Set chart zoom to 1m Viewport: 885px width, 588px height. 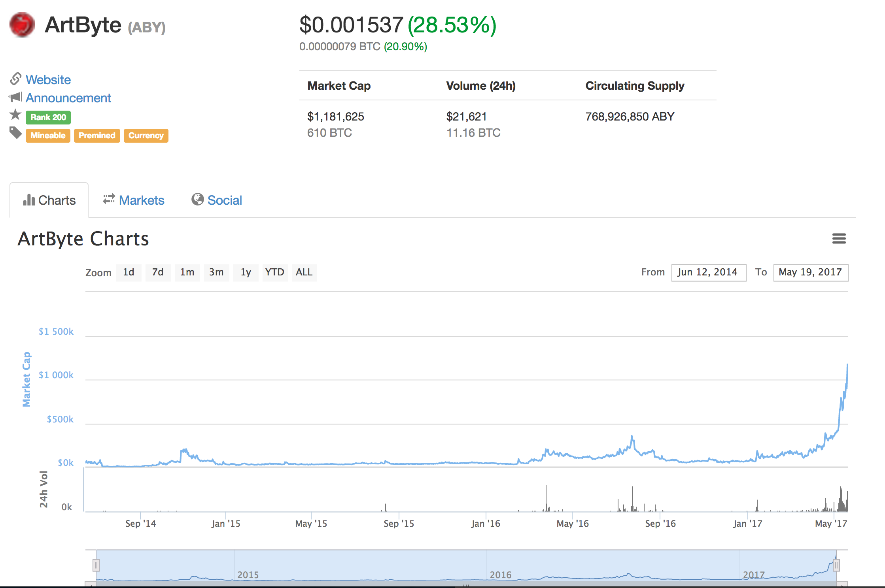[187, 272]
